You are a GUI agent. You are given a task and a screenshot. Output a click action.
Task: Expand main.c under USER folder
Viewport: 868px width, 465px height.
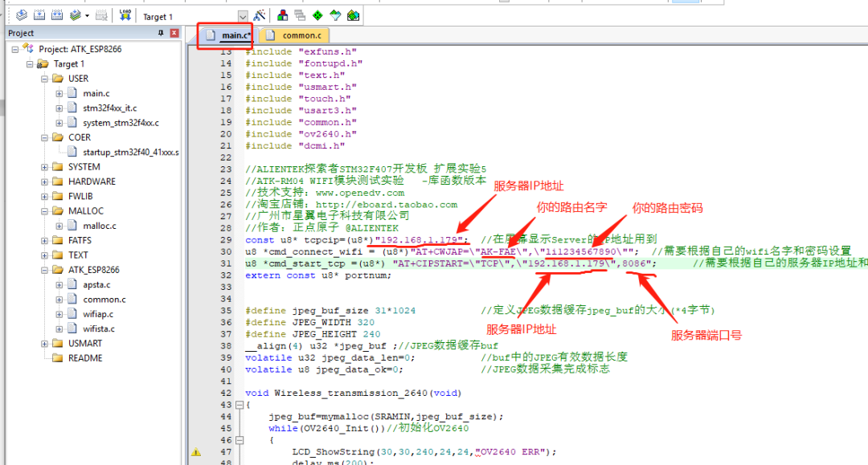[59, 93]
